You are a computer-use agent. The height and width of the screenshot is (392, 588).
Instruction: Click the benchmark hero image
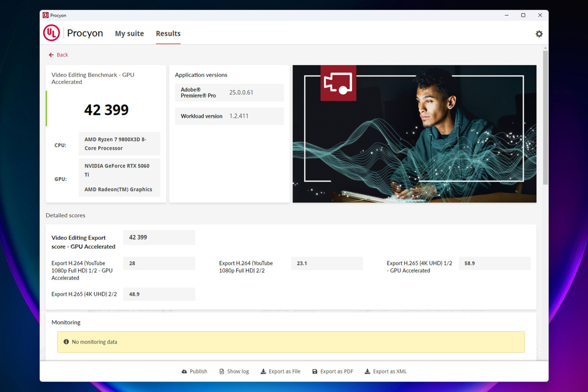coord(414,134)
